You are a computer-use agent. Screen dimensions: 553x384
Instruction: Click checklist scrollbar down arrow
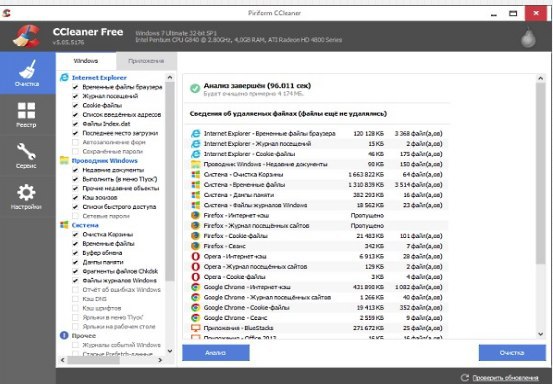coord(170,351)
